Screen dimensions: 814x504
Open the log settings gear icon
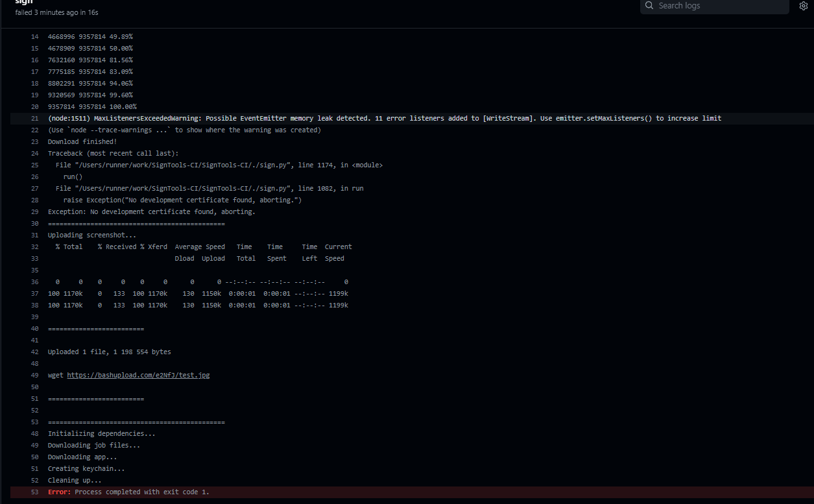tap(803, 6)
